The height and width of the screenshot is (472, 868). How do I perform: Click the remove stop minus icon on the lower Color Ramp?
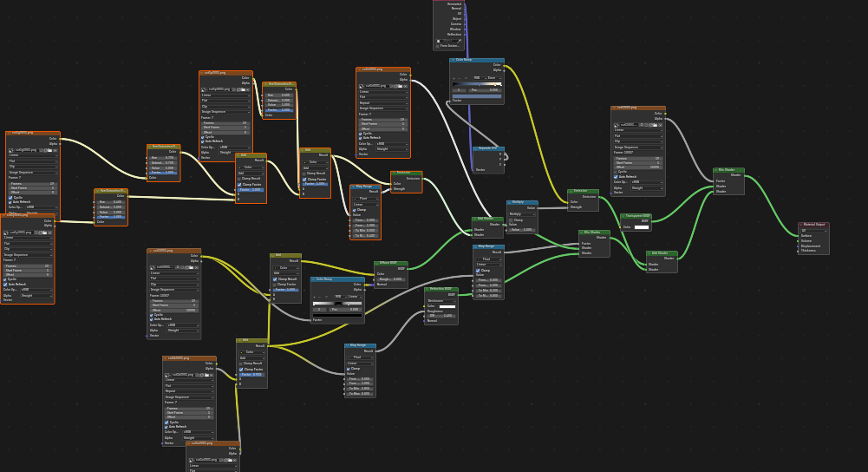(320, 297)
